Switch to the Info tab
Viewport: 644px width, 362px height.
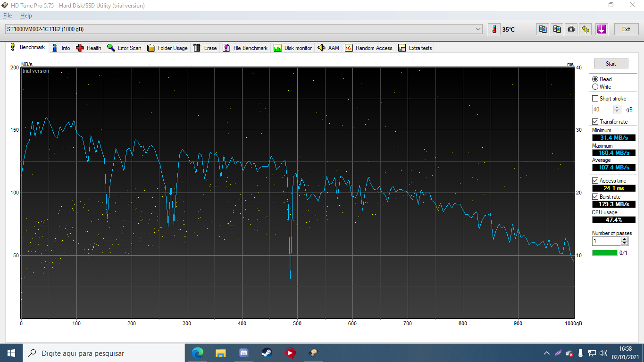(61, 48)
